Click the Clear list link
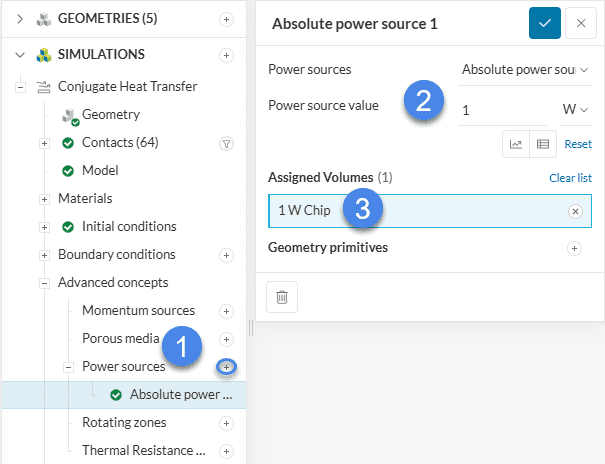 pos(570,178)
